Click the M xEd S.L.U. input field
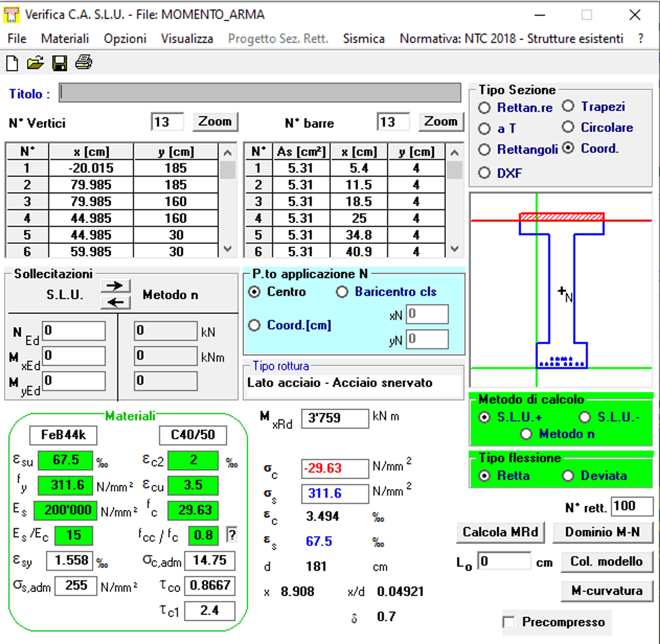Viewport: 660px width, 644px height. (73, 356)
